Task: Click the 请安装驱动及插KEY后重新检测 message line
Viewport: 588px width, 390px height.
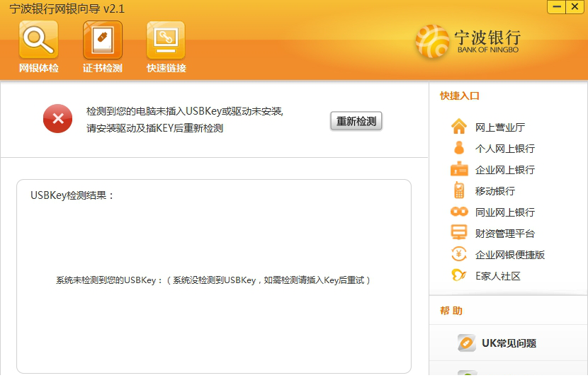Action: 154,128
